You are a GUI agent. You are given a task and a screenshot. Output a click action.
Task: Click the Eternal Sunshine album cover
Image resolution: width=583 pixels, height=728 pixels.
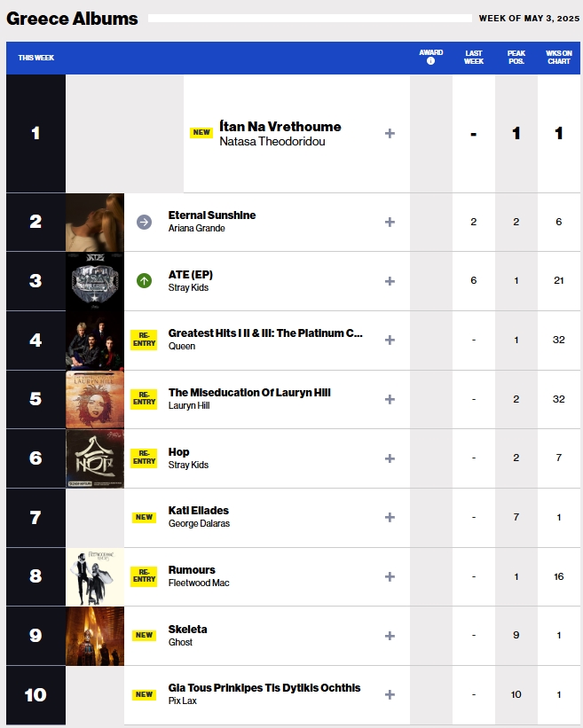[95, 223]
